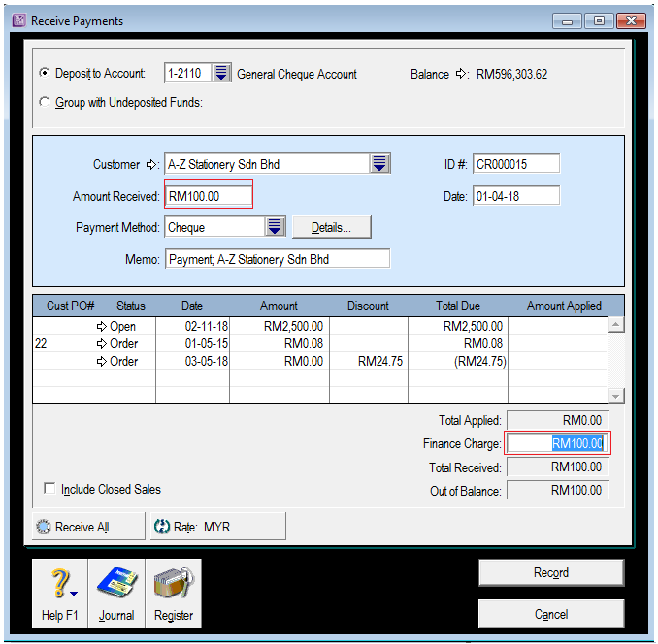Click the Total Applied value RM0.00
The image size is (658, 644).
557,420
